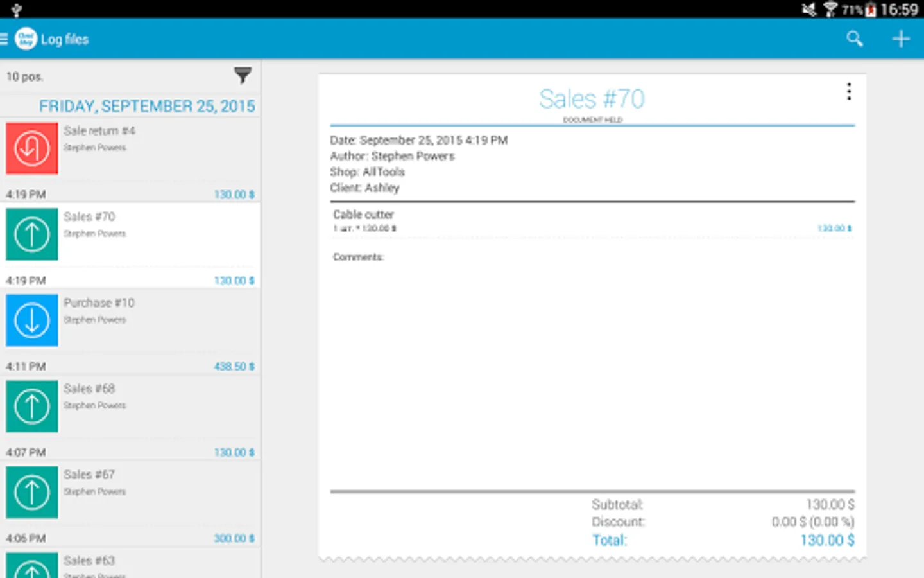Add a new document with plus icon

point(901,39)
